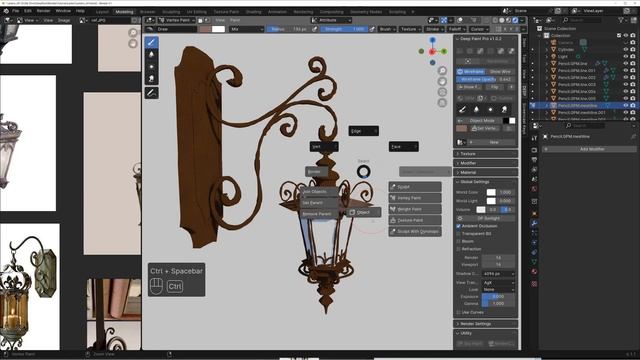Image resolution: width=640 pixels, height=360 pixels.
Task: Open the Tool properties tab icon
Action: tap(534, 139)
